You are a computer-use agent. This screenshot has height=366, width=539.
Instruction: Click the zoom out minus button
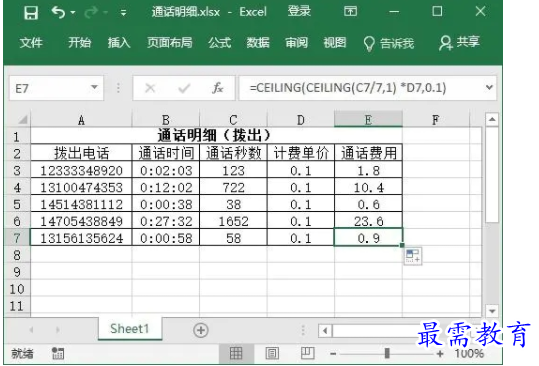[333, 353]
